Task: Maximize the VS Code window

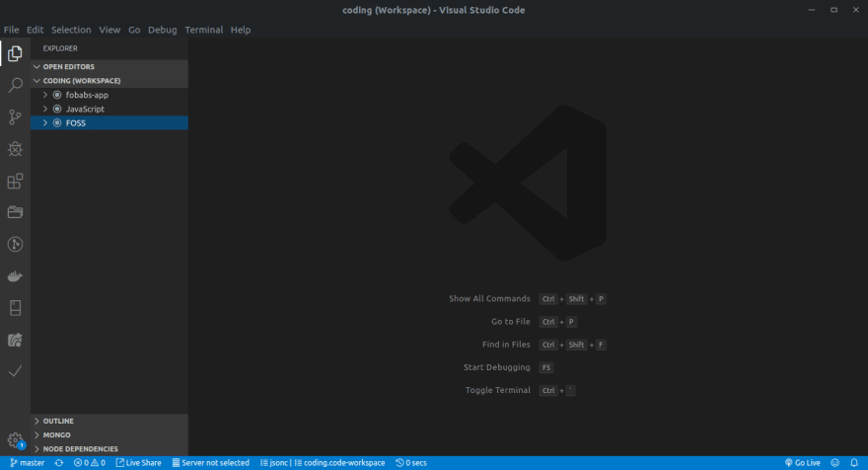Action: point(833,10)
